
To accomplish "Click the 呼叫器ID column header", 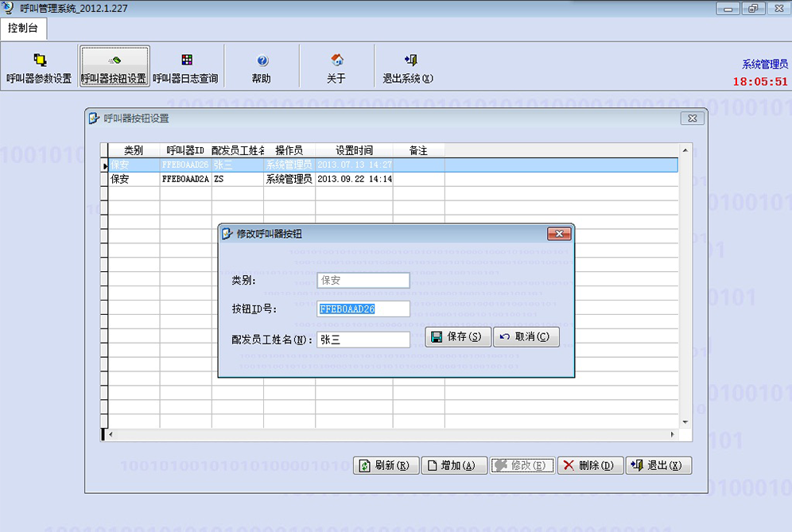I will 185,150.
